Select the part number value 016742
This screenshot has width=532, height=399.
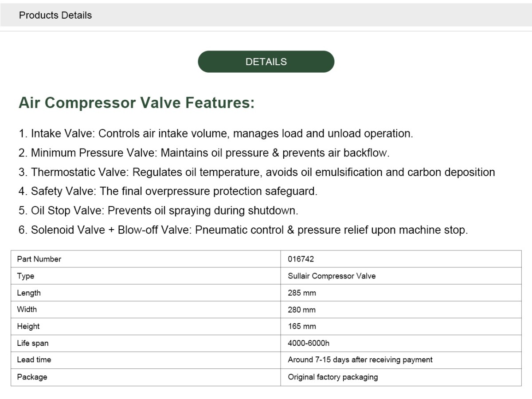pos(301,259)
